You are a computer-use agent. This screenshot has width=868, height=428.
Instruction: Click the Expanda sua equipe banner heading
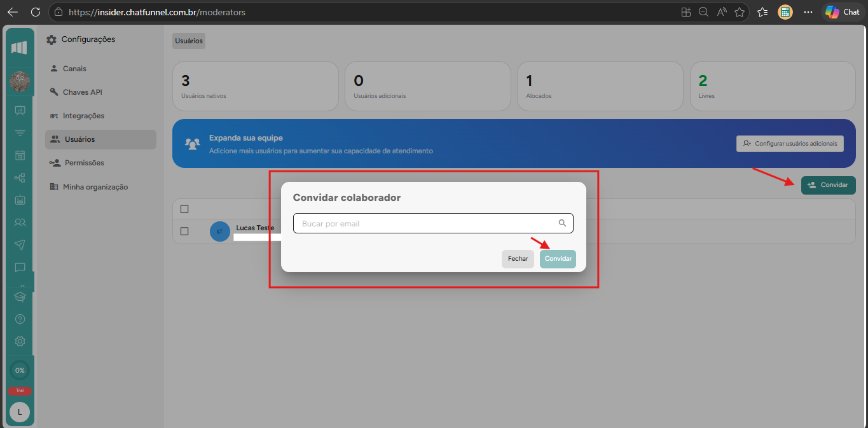tap(246, 138)
